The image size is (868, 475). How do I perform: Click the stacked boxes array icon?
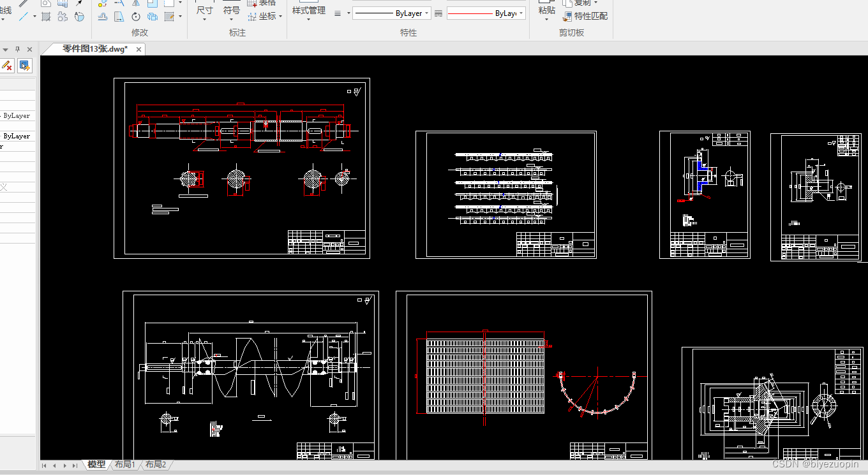point(153,17)
